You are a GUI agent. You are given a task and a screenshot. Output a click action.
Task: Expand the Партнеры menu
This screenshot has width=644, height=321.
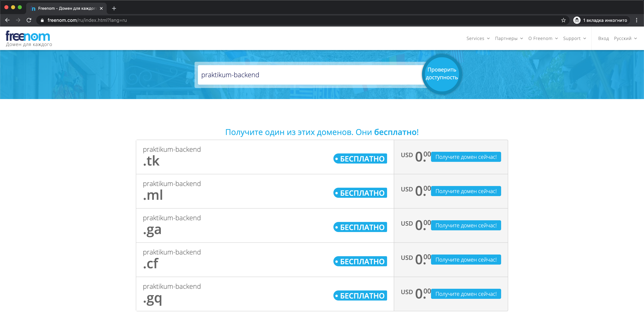pos(509,38)
